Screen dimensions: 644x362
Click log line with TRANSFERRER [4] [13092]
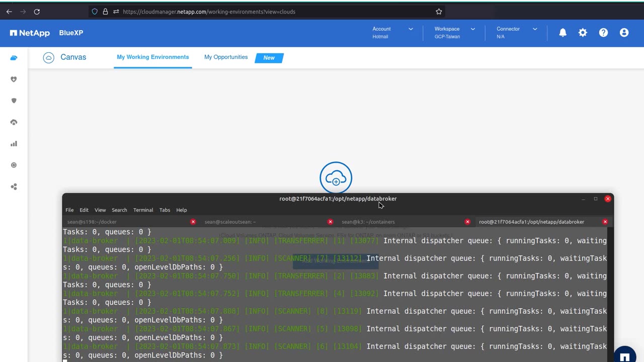(335, 294)
